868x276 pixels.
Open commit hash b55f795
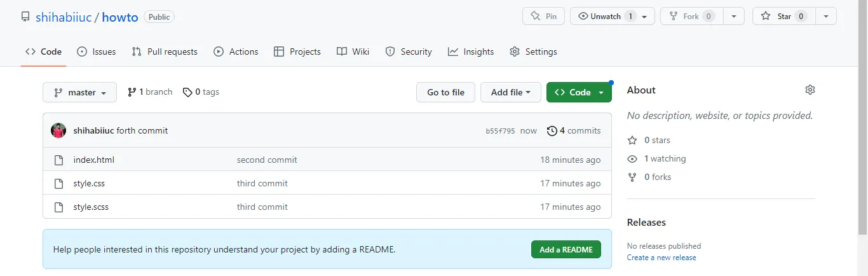(500, 131)
